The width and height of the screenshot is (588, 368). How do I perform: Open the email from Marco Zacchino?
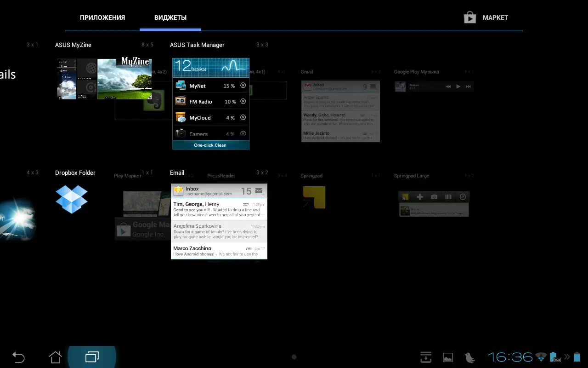pos(219,251)
